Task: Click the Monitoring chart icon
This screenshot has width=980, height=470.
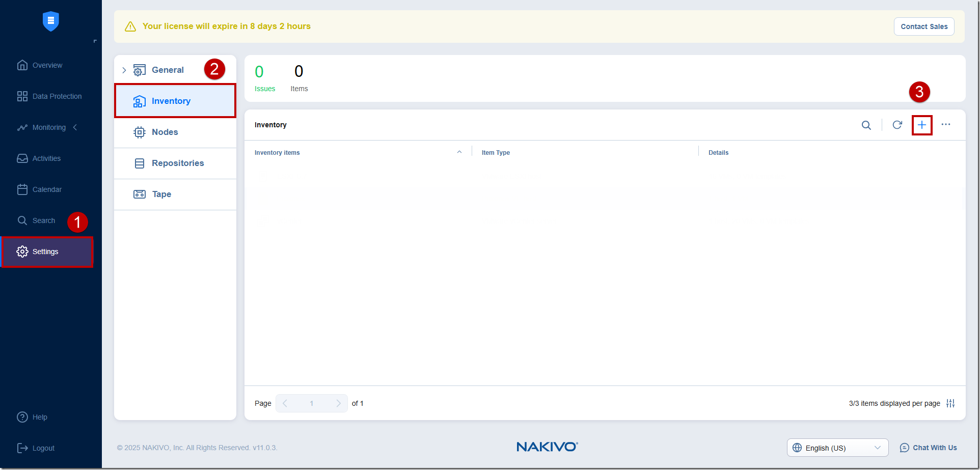Action: coord(22,127)
